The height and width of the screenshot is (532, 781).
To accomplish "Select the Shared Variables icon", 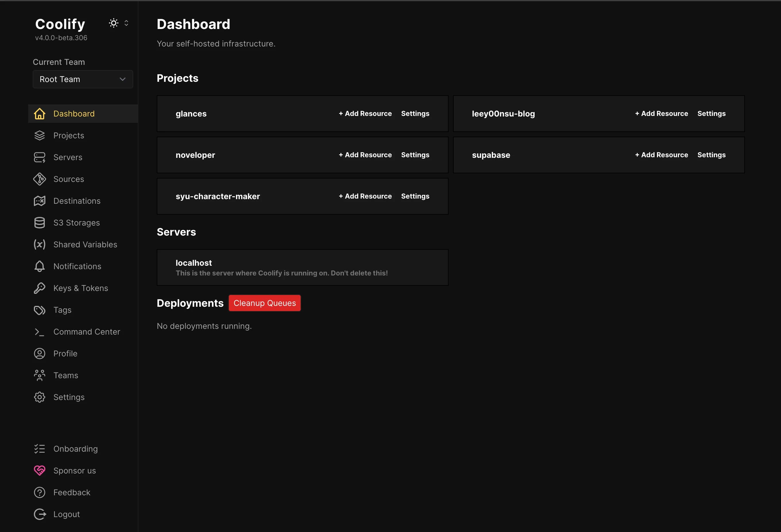I will pos(39,244).
